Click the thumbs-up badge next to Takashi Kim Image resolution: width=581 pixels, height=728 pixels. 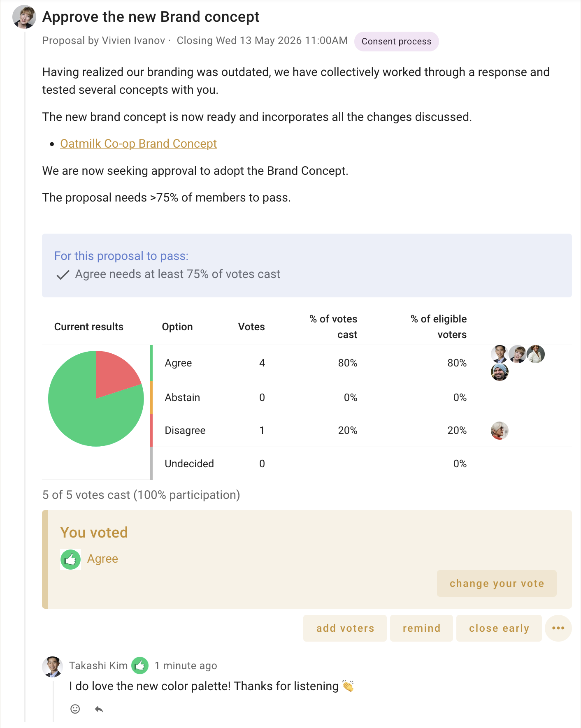pyautogui.click(x=140, y=665)
